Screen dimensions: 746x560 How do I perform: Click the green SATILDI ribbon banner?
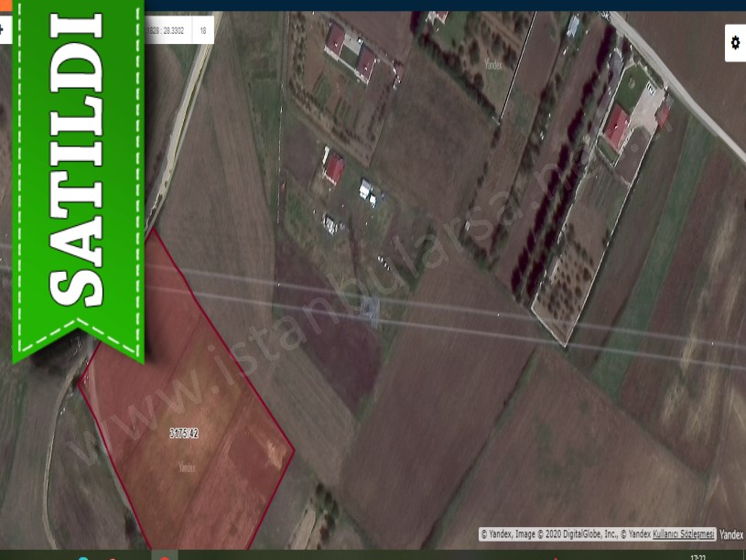point(78,174)
